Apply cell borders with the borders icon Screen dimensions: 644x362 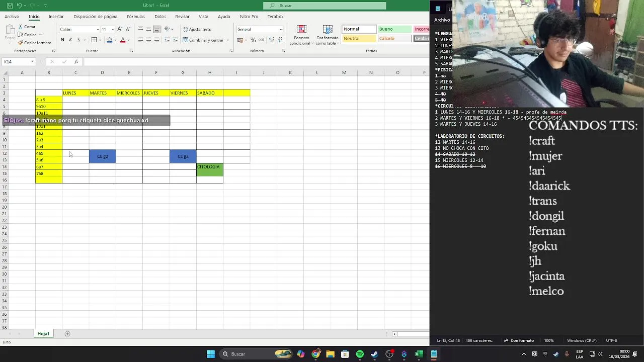click(x=94, y=40)
